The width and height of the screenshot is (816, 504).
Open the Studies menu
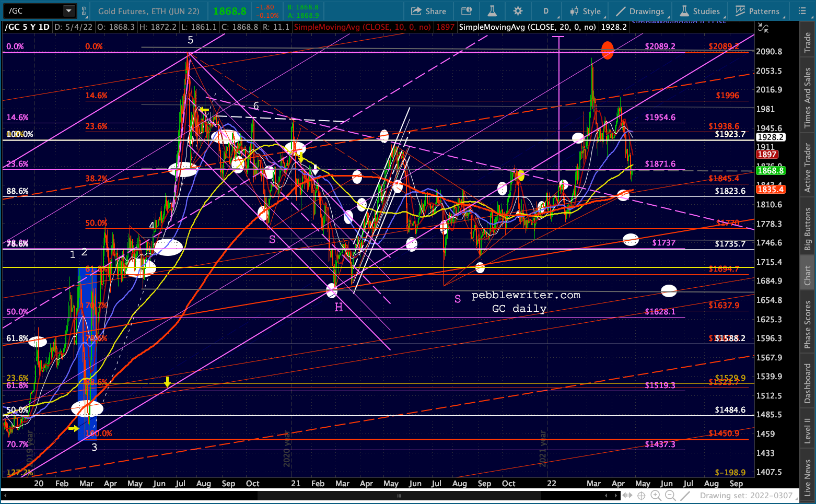[x=700, y=11]
